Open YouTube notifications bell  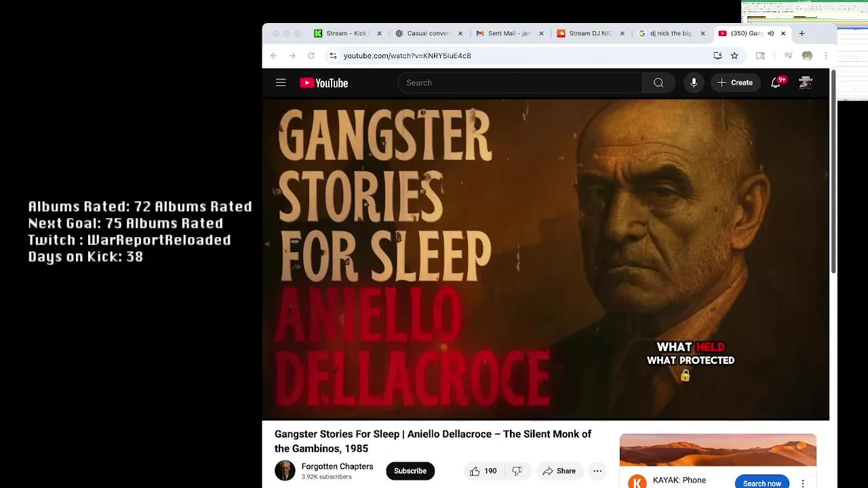click(x=776, y=83)
